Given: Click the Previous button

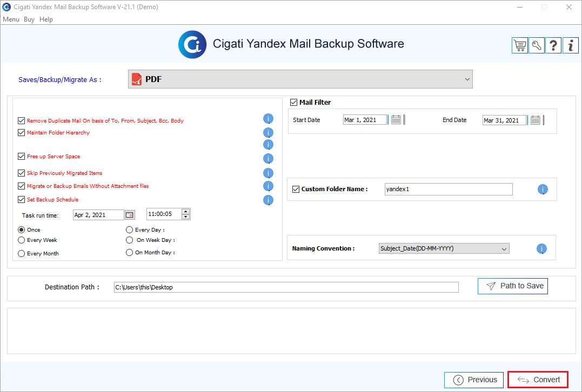Looking at the screenshot, I should point(474,380).
